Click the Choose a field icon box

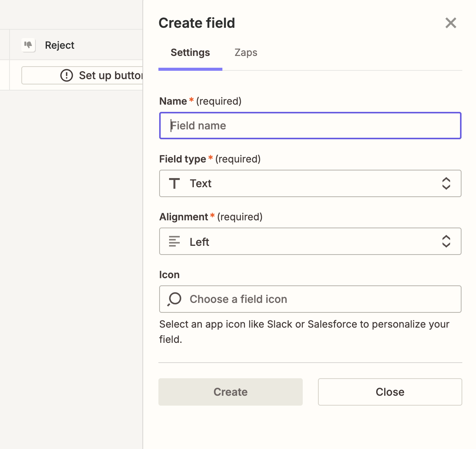(x=310, y=299)
